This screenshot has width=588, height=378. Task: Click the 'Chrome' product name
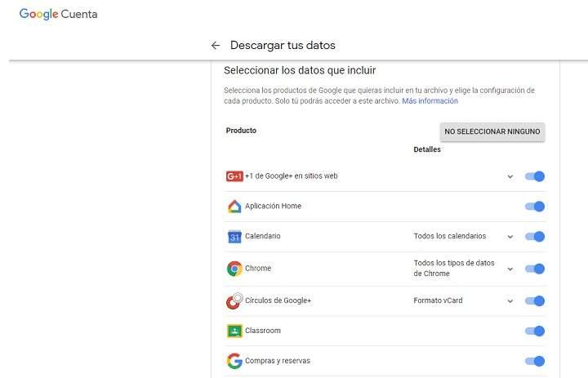(258, 269)
